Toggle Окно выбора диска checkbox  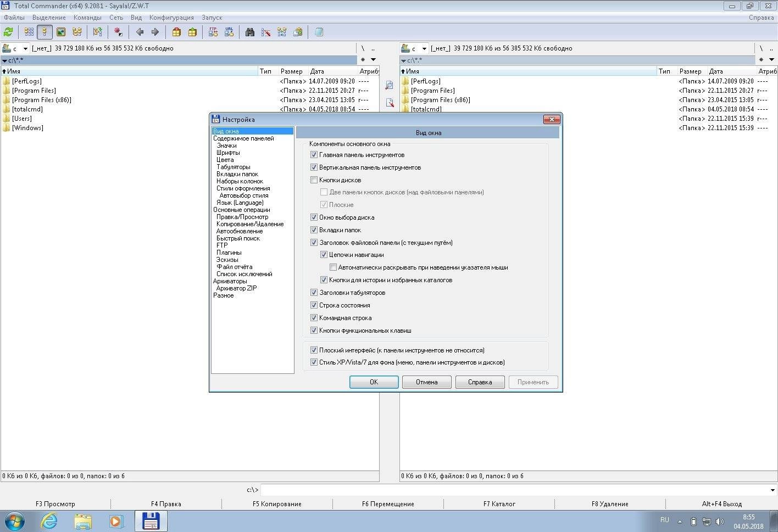pos(314,217)
